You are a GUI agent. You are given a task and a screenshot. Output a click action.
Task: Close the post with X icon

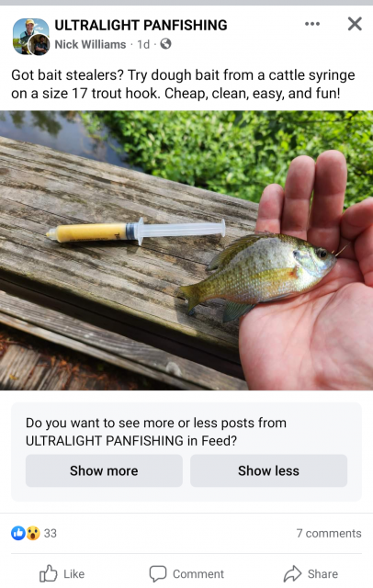pyautogui.click(x=355, y=24)
